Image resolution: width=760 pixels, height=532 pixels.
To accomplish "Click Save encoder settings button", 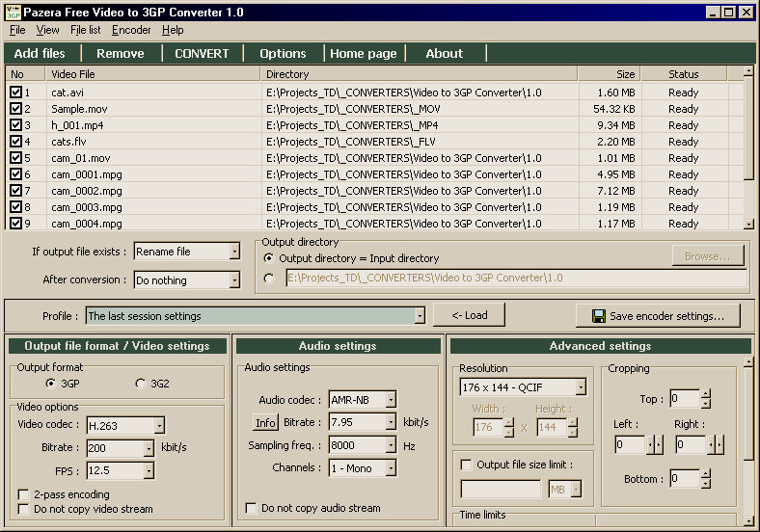I will click(658, 316).
